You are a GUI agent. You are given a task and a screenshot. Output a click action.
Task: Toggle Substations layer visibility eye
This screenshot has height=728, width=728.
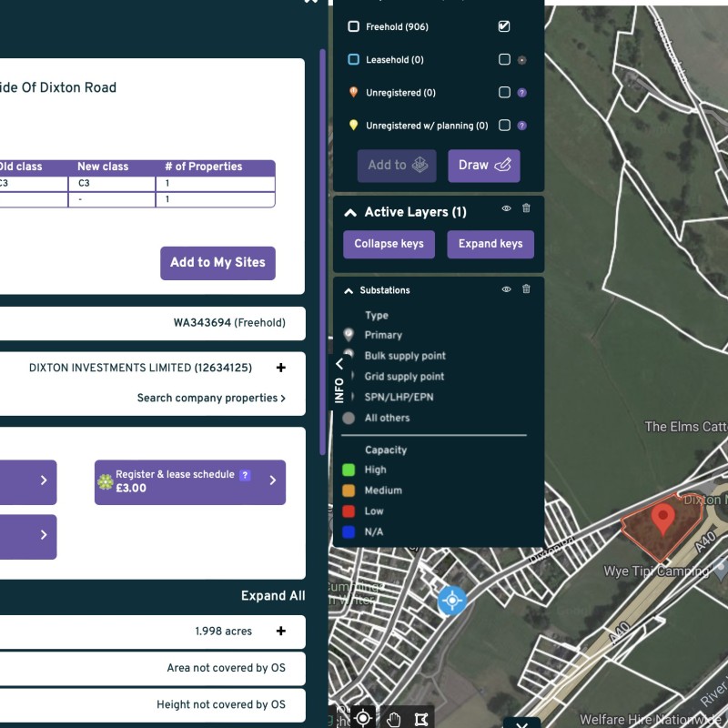pos(507,289)
